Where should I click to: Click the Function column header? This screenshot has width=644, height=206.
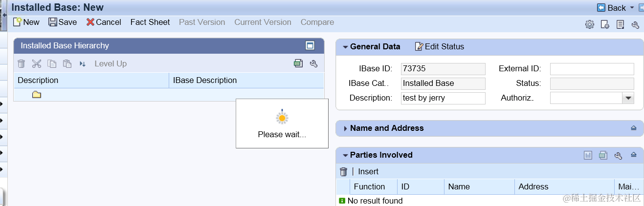coord(374,186)
